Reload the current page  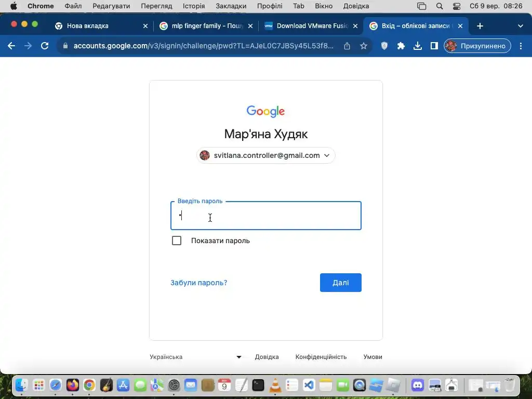(45, 46)
